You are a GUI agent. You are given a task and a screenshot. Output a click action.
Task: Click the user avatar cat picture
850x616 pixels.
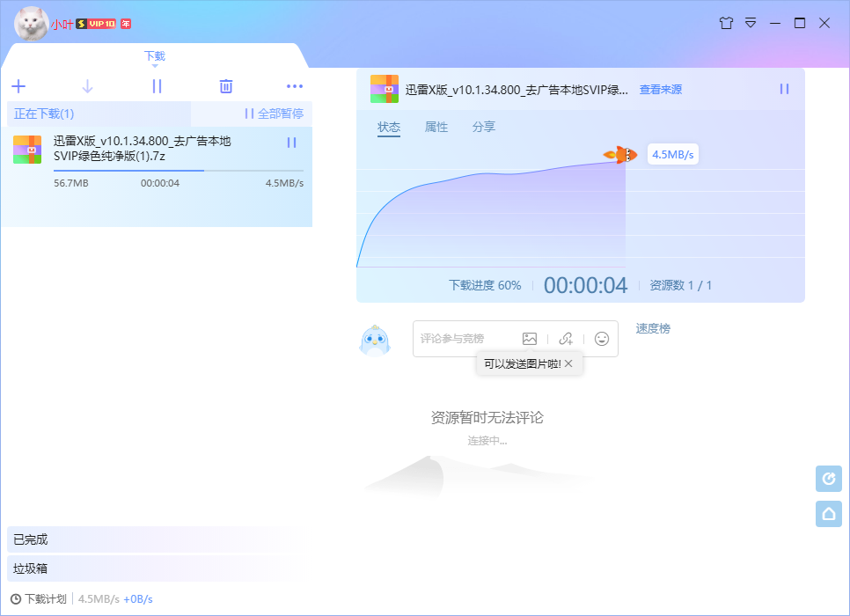click(31, 23)
